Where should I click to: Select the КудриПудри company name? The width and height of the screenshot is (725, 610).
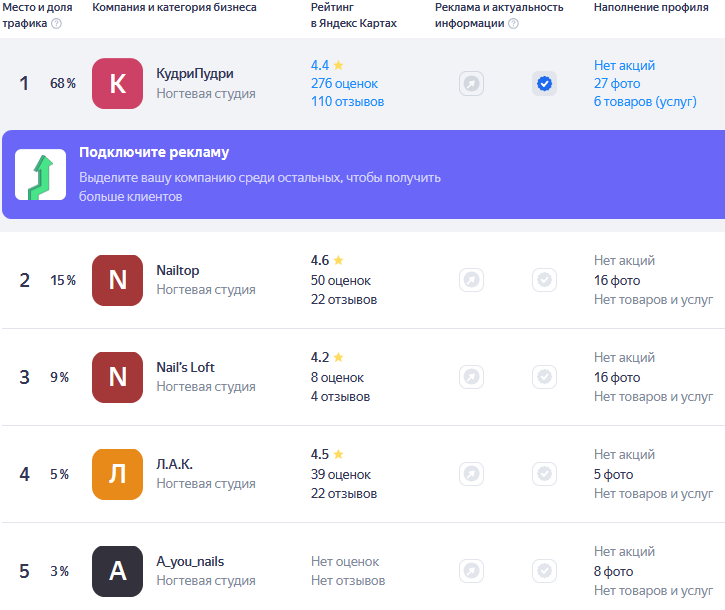[x=195, y=74]
